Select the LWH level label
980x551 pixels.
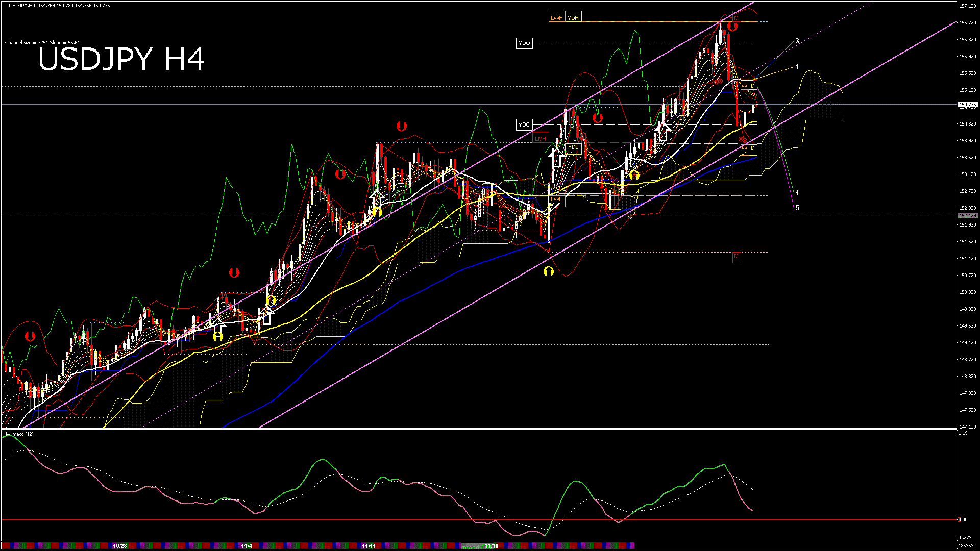[556, 18]
